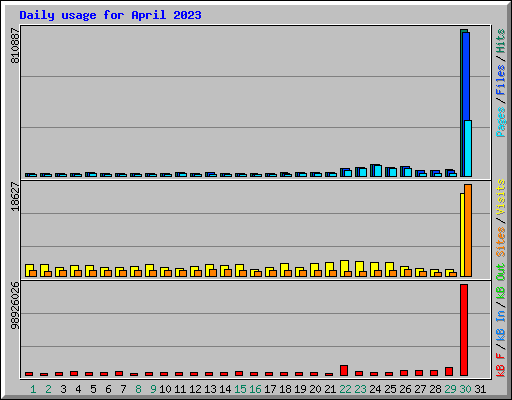Click the red kB bar for day 22
Viewport: 512px width, 400px height.
coord(344,371)
